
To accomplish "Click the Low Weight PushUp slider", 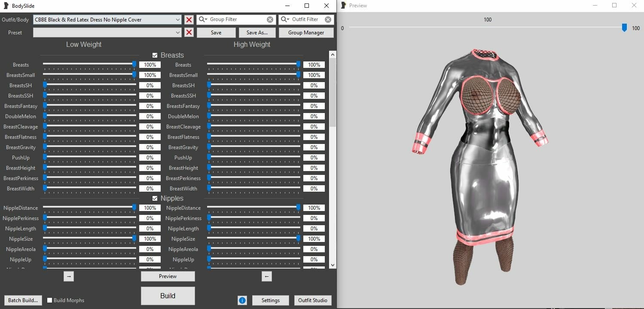I will click(89, 157).
